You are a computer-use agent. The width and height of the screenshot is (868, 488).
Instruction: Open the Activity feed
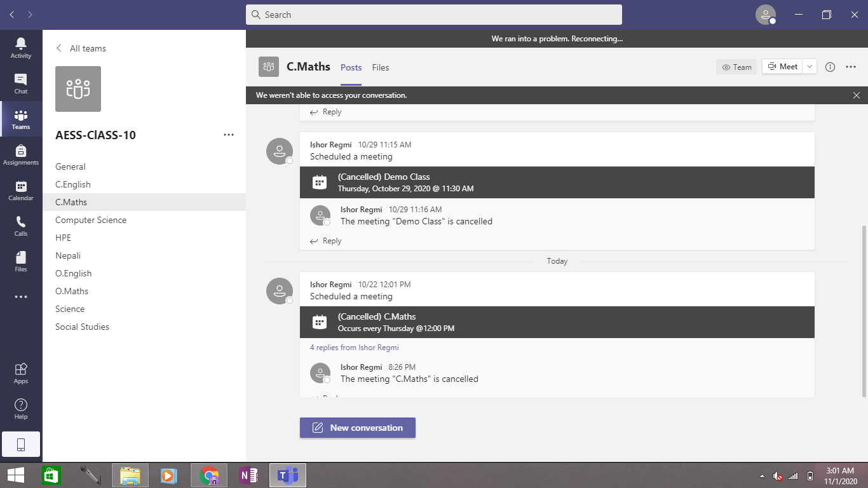pos(21,48)
